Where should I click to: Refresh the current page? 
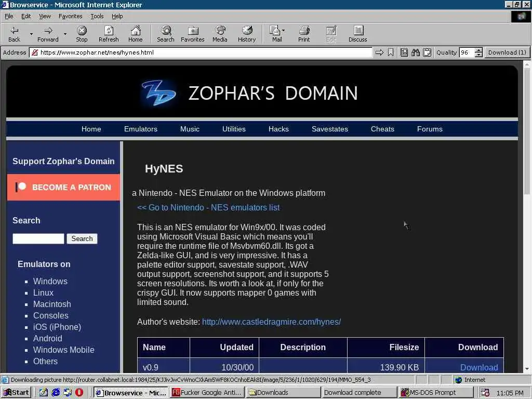[109, 34]
